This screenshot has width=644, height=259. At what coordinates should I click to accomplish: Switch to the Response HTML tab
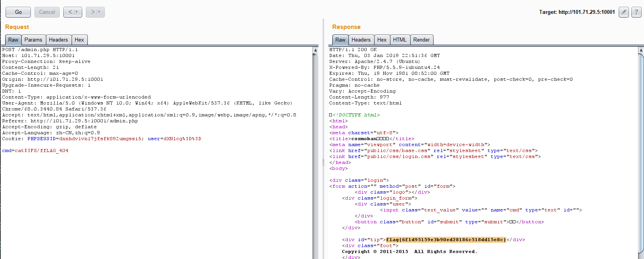tap(400, 40)
